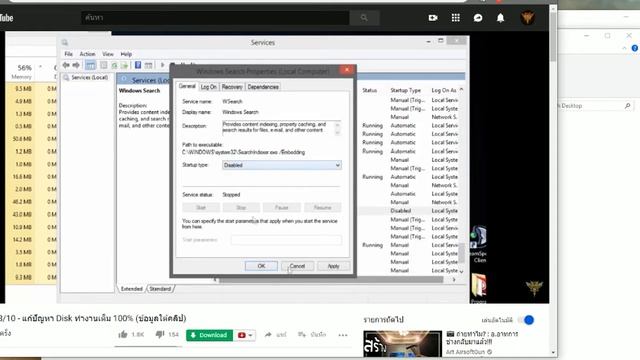The image size is (640, 360).
Task: Switch to the Dependencies tab
Action: 263,87
